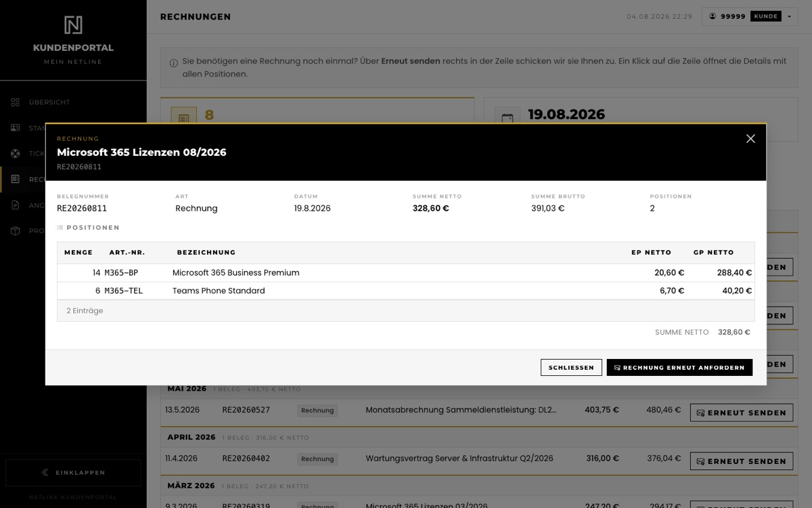
Task: Open the Übersicht dashboard grid icon
Action: click(x=16, y=102)
